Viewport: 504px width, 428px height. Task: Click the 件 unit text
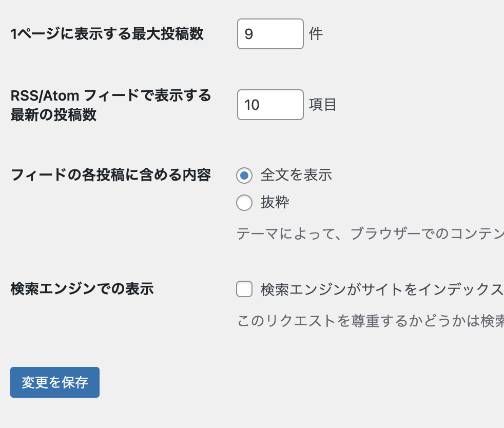[316, 34]
